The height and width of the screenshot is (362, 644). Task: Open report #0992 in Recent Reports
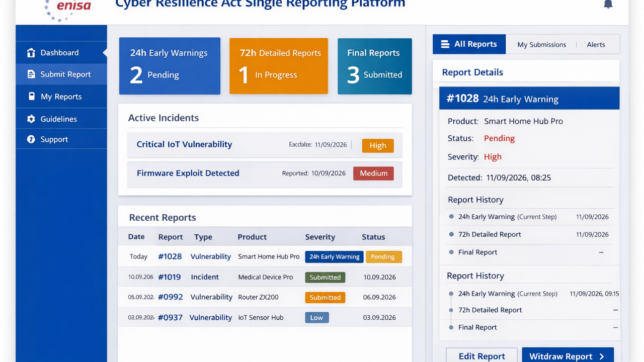(170, 297)
